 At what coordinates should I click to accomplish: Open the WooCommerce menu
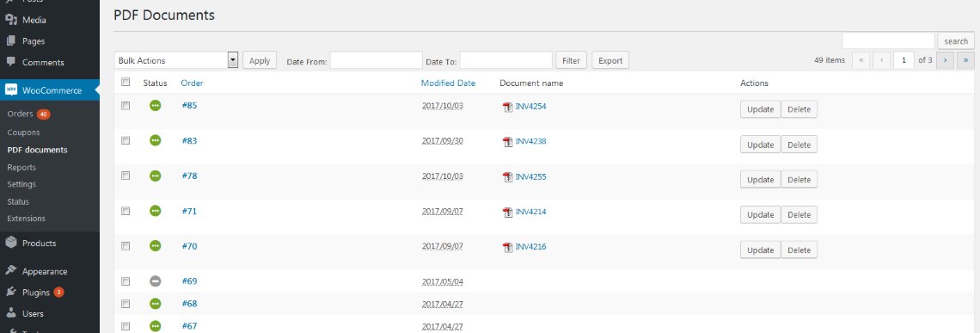pyautogui.click(x=52, y=90)
